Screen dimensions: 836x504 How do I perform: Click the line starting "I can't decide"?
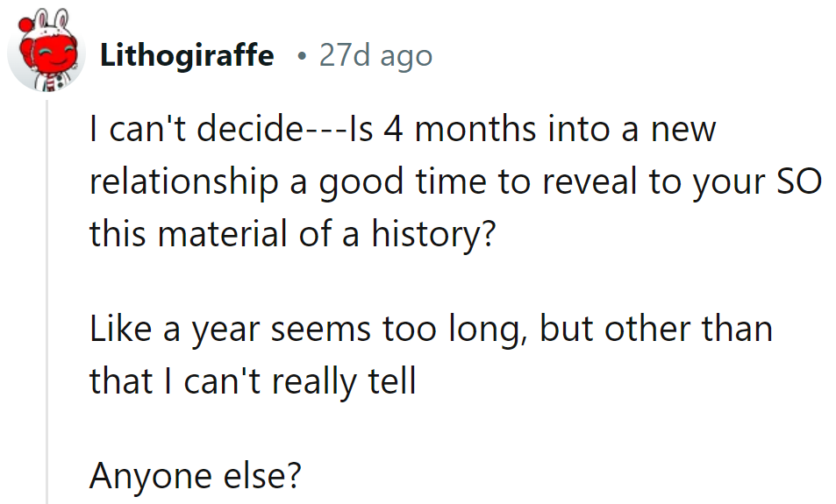tap(402, 131)
